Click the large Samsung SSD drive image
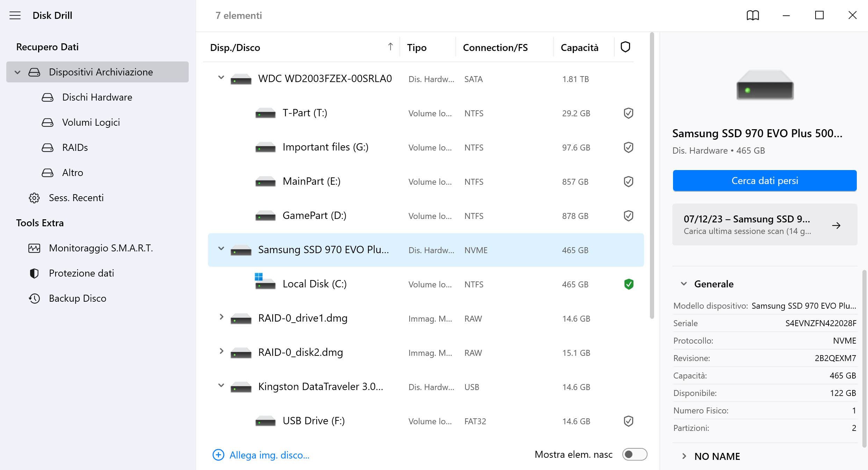Screen dimensions: 868x470 [765, 85]
